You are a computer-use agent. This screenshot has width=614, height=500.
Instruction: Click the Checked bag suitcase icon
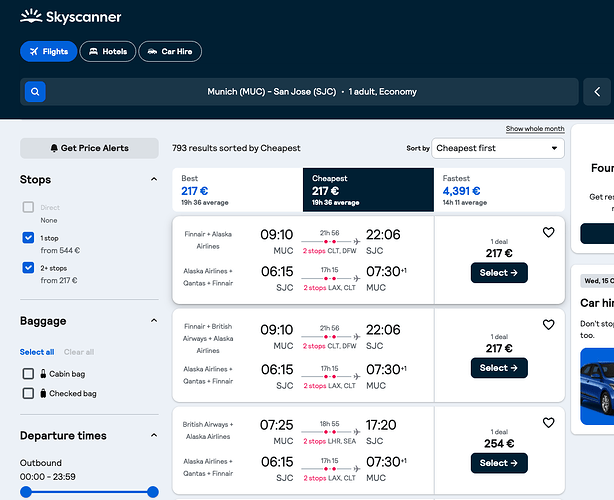[x=43, y=393]
